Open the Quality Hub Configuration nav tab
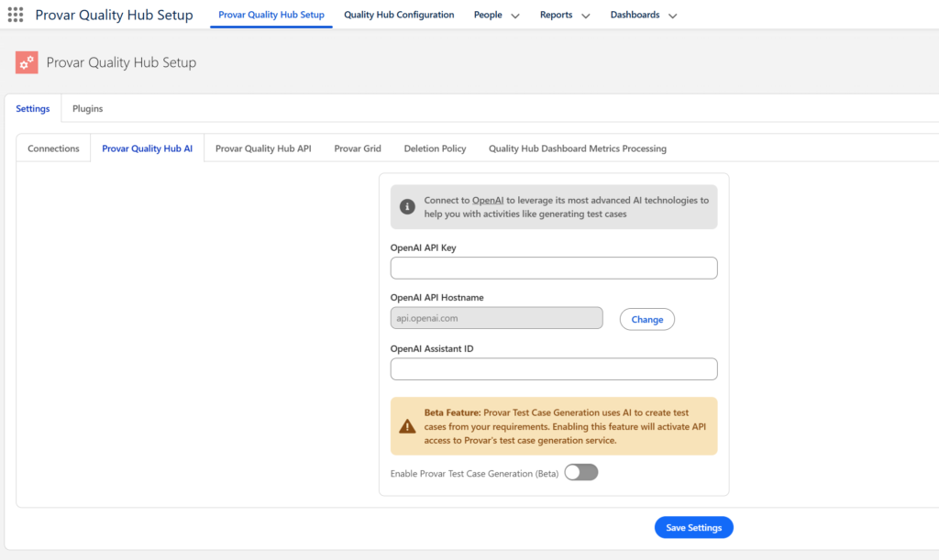 (x=399, y=15)
